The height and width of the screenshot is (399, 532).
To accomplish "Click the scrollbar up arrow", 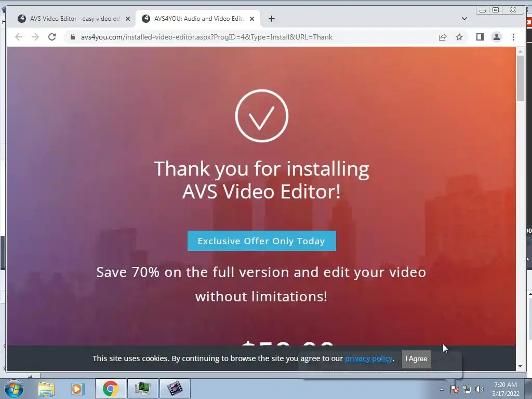I will tap(520, 51).
